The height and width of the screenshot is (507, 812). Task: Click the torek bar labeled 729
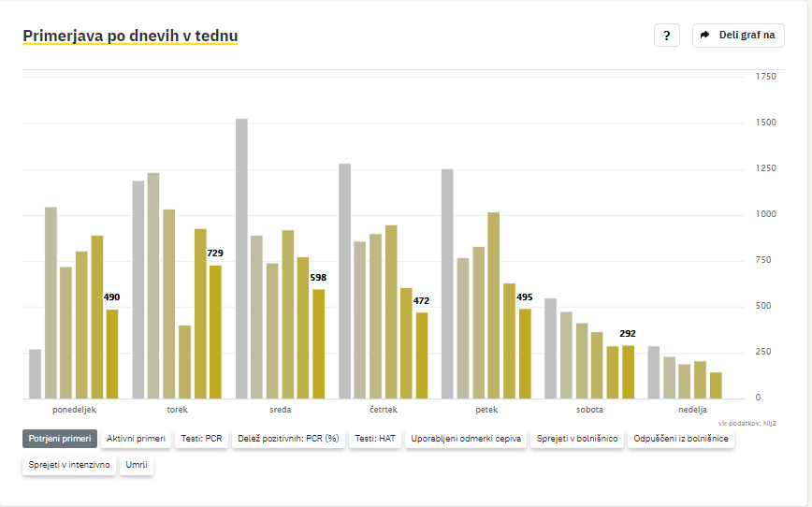coord(215,332)
